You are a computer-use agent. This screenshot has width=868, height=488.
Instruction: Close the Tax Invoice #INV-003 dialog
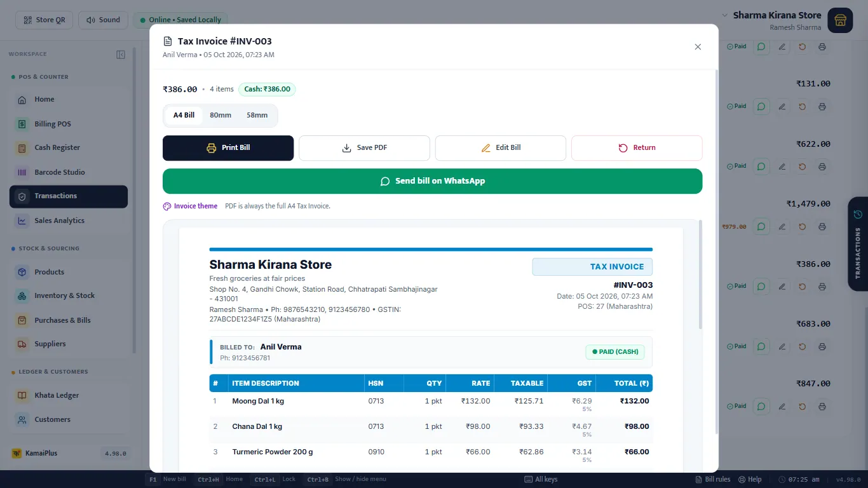pos(698,47)
